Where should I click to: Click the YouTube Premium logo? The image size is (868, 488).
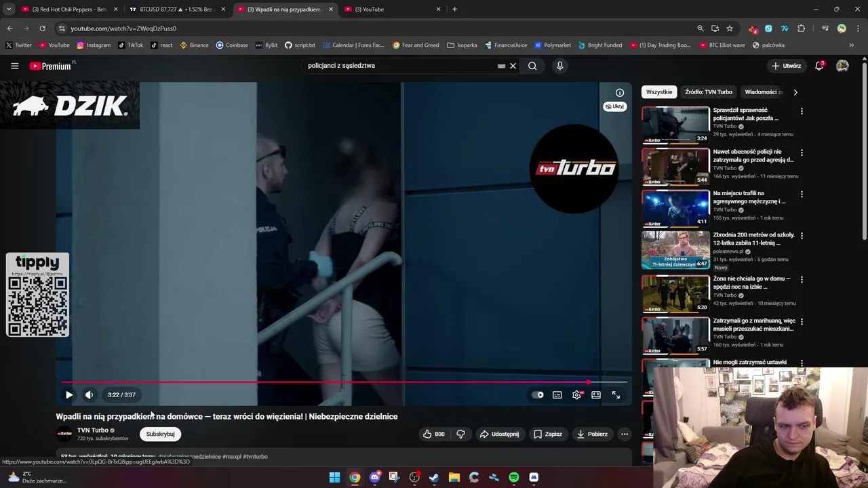click(52, 66)
